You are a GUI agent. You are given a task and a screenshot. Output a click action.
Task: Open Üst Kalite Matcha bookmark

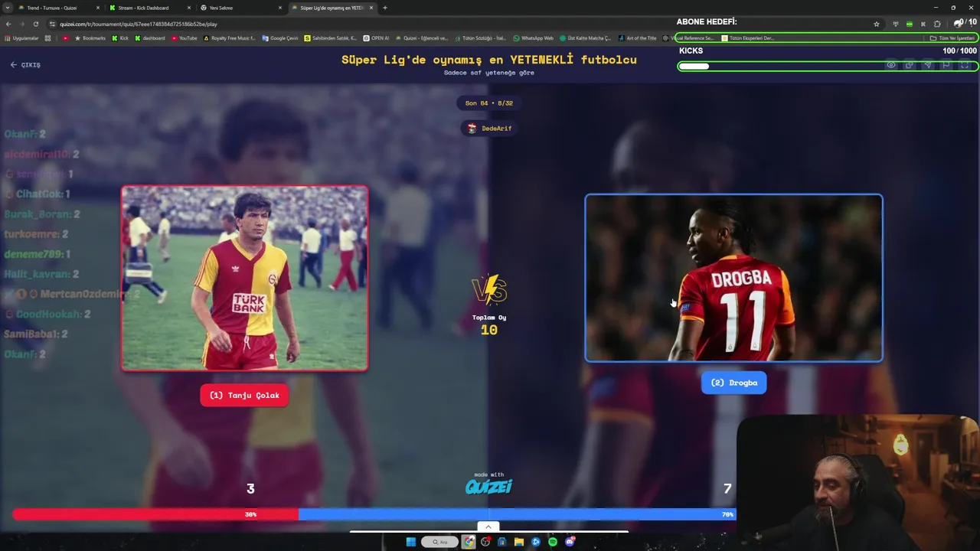point(586,37)
